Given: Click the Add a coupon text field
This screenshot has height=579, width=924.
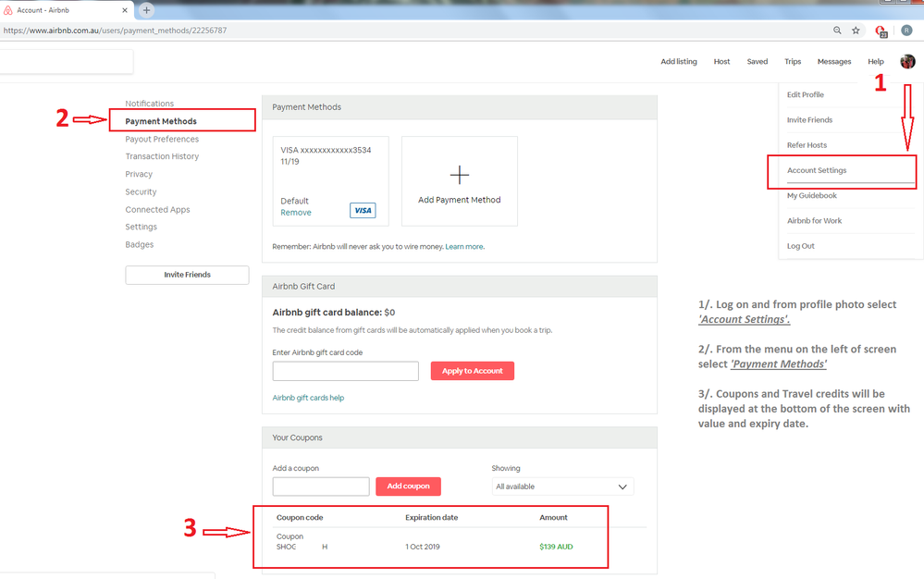Looking at the screenshot, I should 320,487.
